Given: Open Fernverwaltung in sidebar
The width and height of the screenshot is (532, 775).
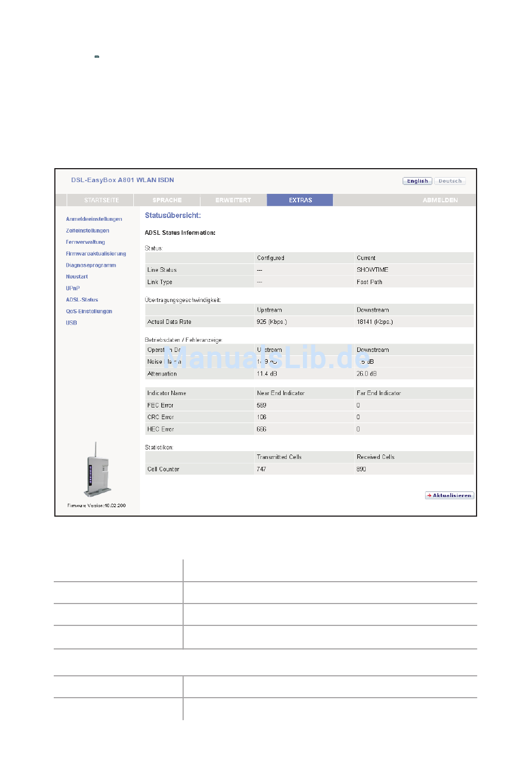Looking at the screenshot, I should [85, 242].
